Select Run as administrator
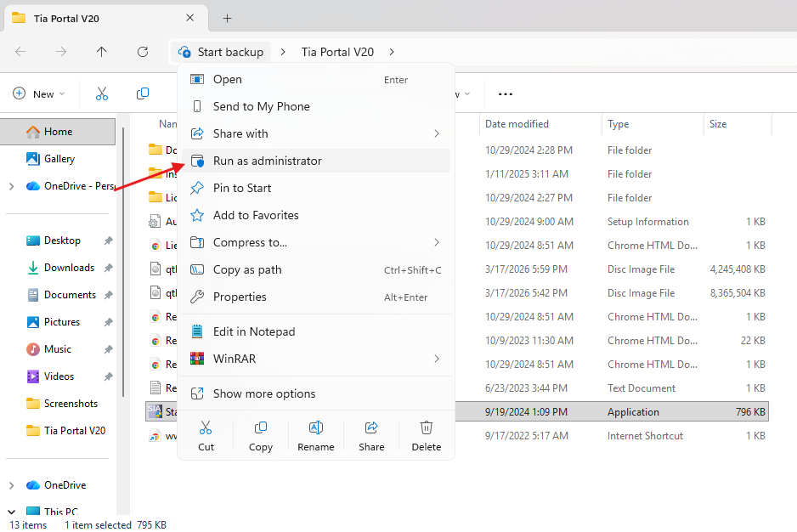797x532 pixels. 267,161
